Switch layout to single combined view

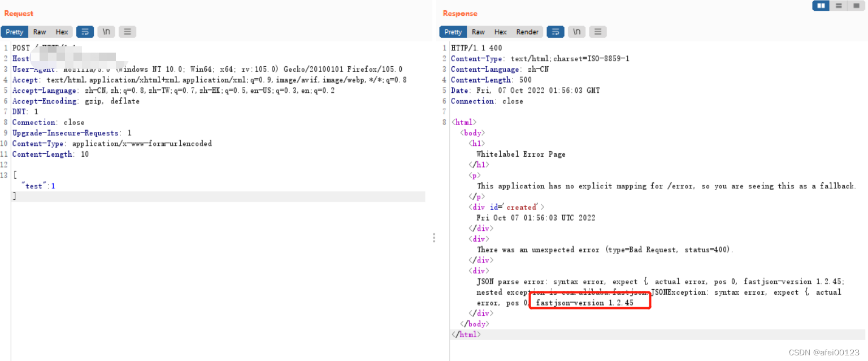click(x=855, y=5)
